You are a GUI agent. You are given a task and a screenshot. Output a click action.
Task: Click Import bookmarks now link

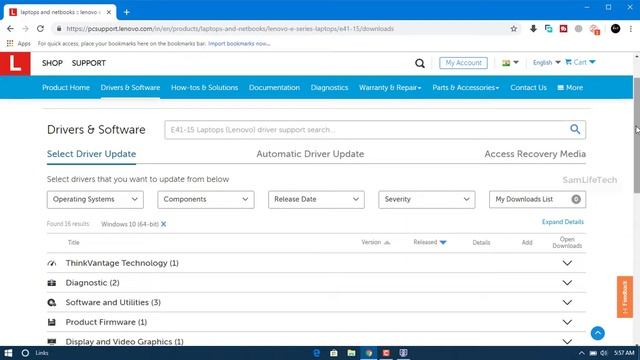pos(239,43)
